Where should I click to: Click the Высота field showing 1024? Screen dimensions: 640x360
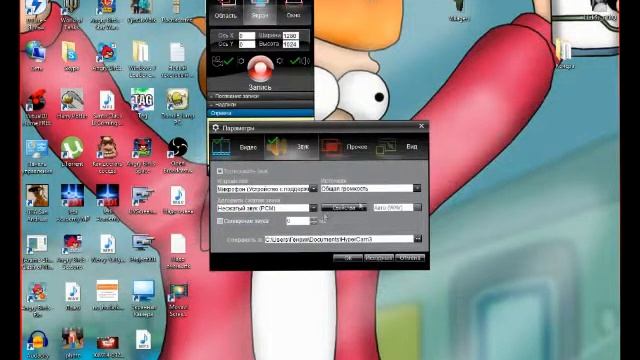click(x=291, y=44)
